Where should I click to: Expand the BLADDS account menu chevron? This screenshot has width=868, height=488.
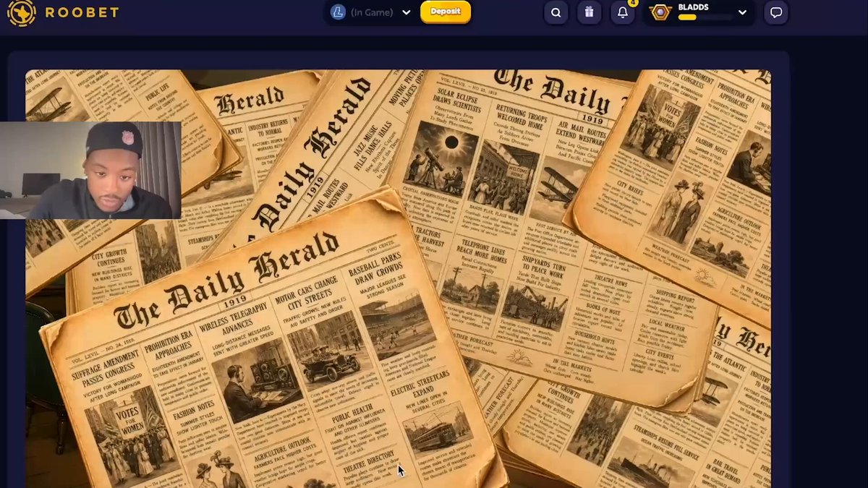pos(742,12)
